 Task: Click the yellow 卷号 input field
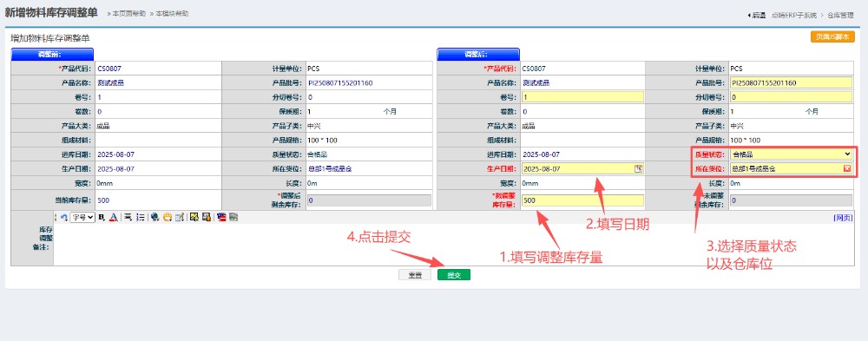583,97
